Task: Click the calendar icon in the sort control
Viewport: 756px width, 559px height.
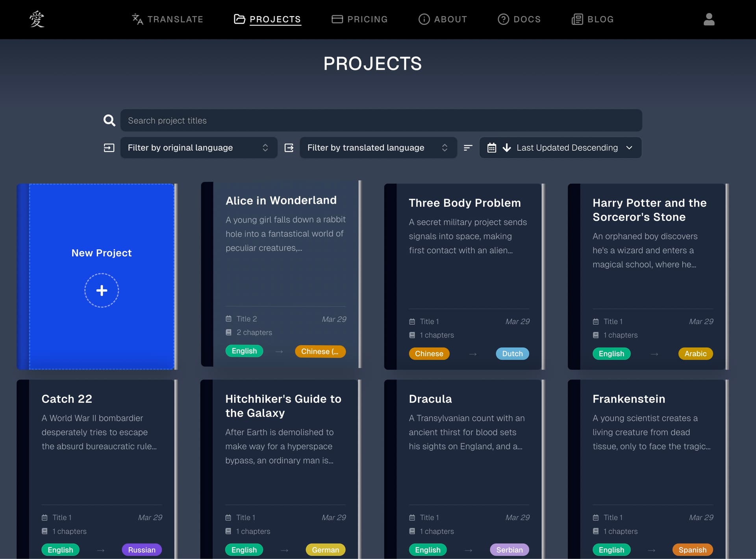Action: [x=492, y=148]
